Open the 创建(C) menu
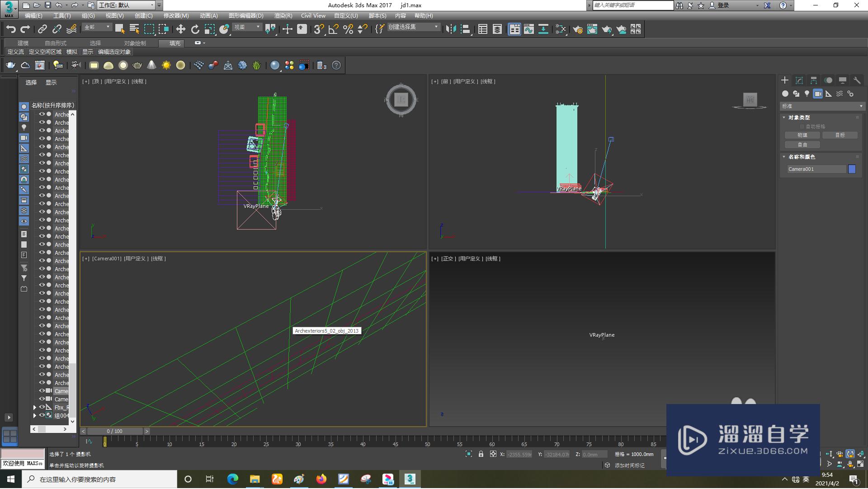The image size is (868, 489). (x=143, y=15)
